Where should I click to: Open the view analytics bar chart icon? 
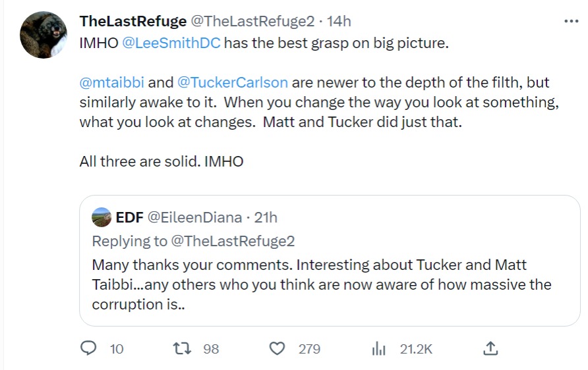tap(378, 348)
